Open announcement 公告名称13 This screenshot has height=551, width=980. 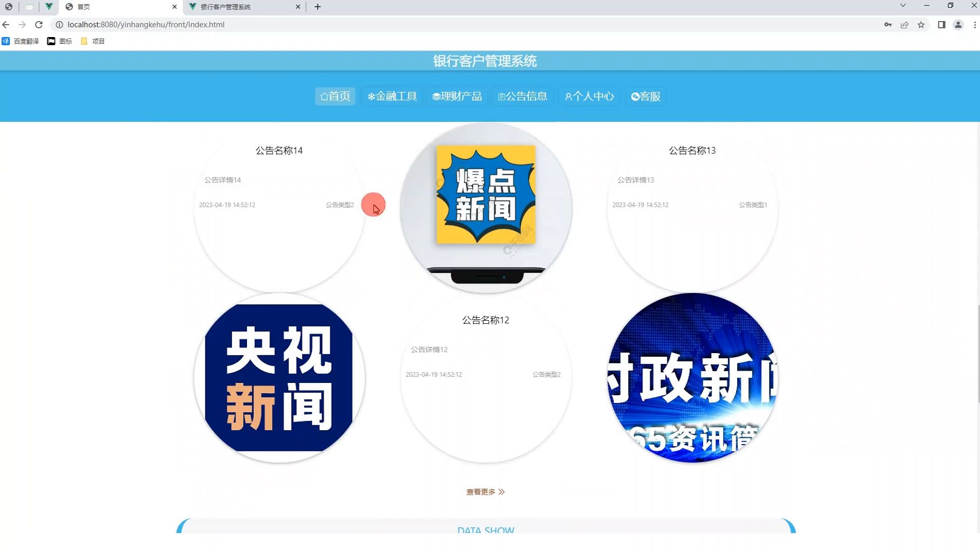692,151
